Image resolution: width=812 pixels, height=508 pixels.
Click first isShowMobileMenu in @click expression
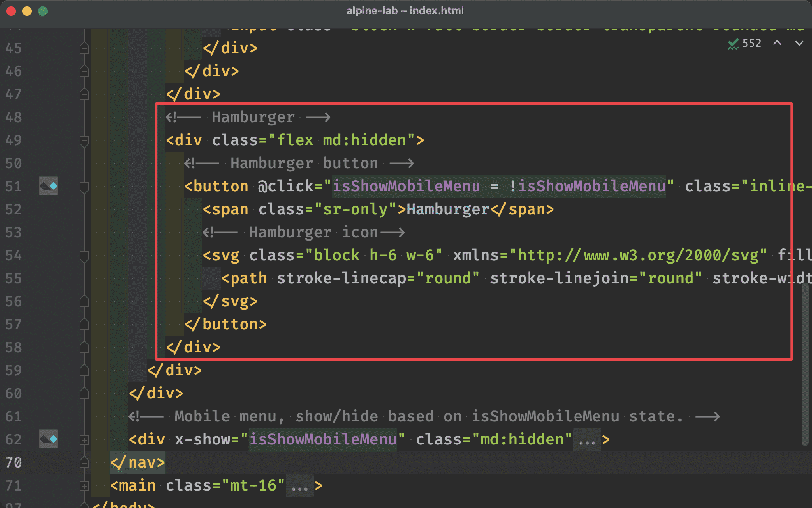coord(406,187)
